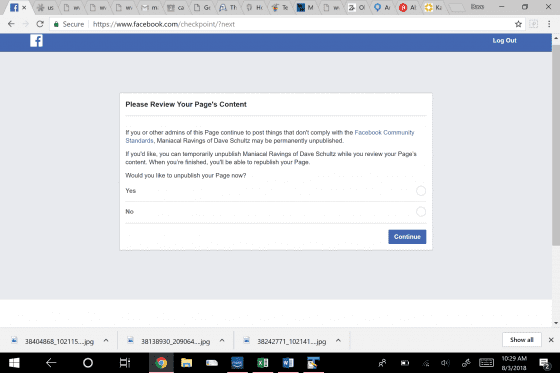Switch to the 'us' browser tab
The image size is (560, 373).
tap(46, 8)
